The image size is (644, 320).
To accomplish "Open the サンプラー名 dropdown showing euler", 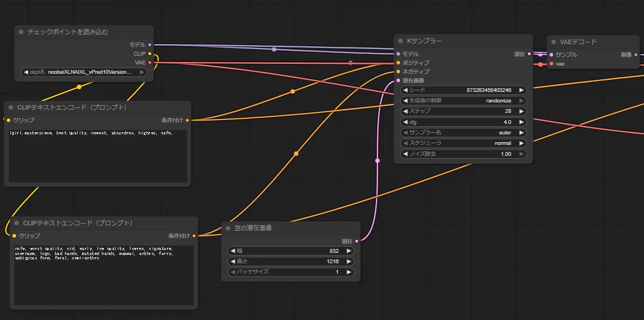I will click(463, 133).
